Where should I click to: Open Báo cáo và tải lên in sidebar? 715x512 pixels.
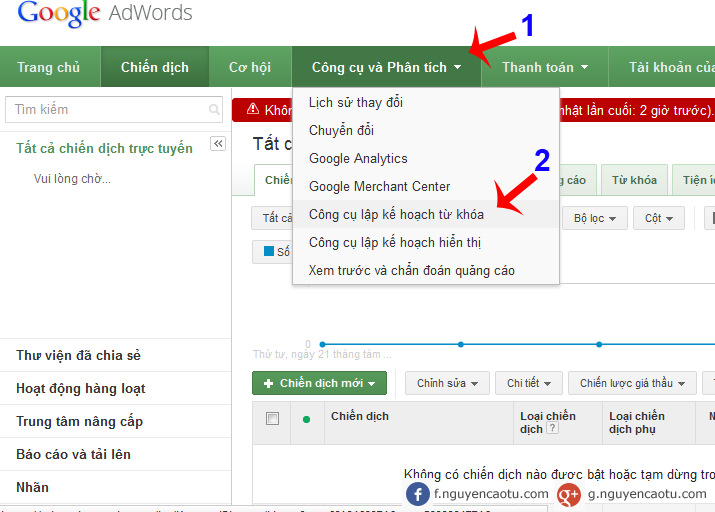(73, 454)
